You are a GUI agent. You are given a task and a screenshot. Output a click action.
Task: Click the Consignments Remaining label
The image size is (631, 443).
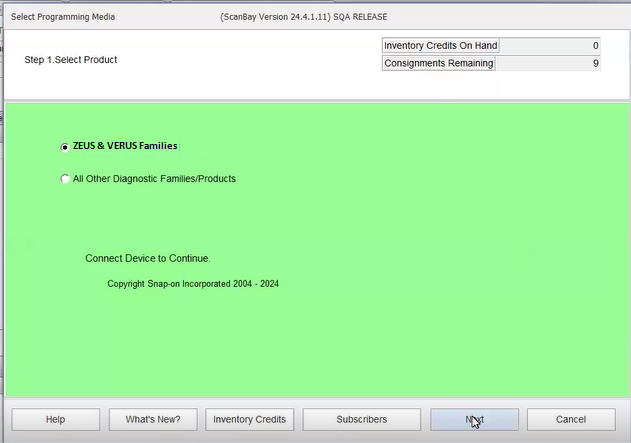438,64
